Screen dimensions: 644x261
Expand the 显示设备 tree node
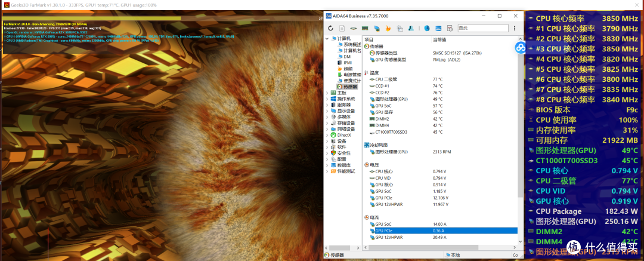click(327, 111)
